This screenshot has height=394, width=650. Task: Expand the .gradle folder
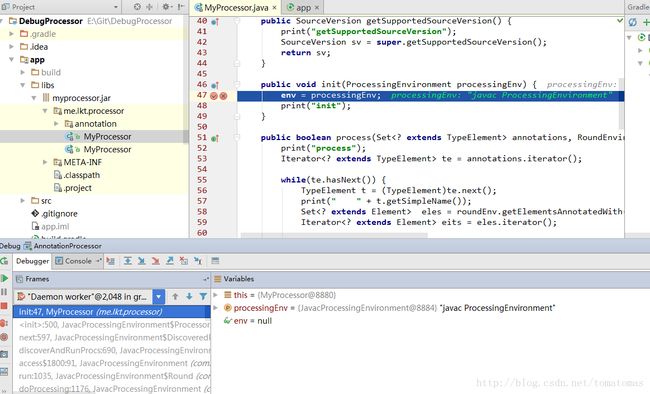(12, 34)
